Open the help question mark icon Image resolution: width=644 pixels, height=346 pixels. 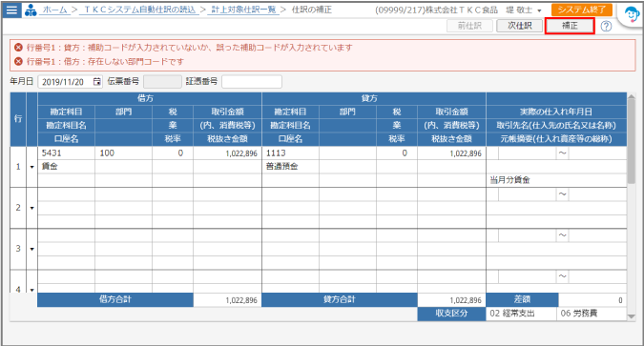click(x=606, y=27)
